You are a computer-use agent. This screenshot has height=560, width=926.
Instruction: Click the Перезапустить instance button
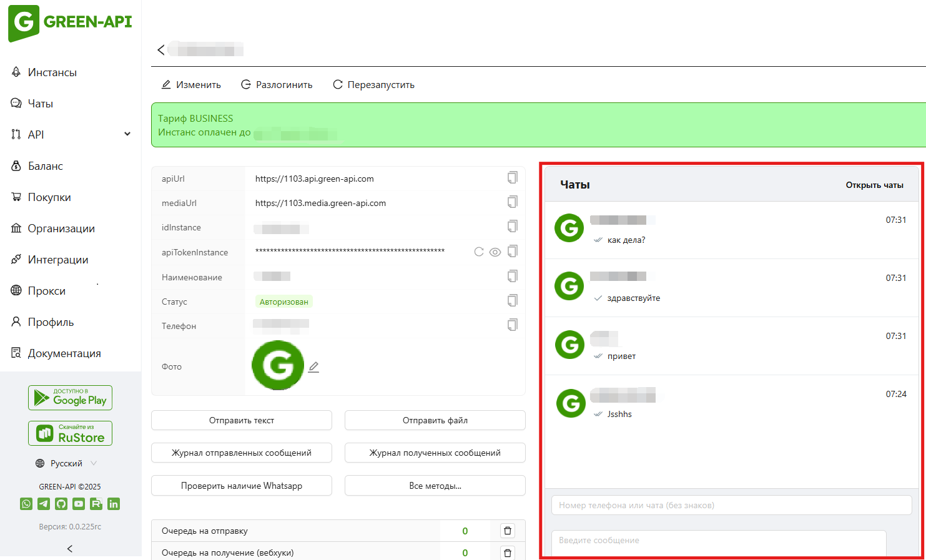373,85
